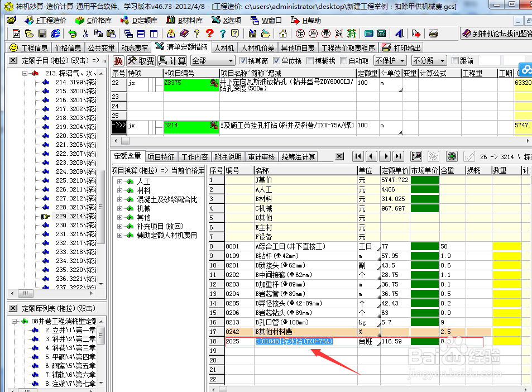Go to last record navigation button

(x=399, y=156)
